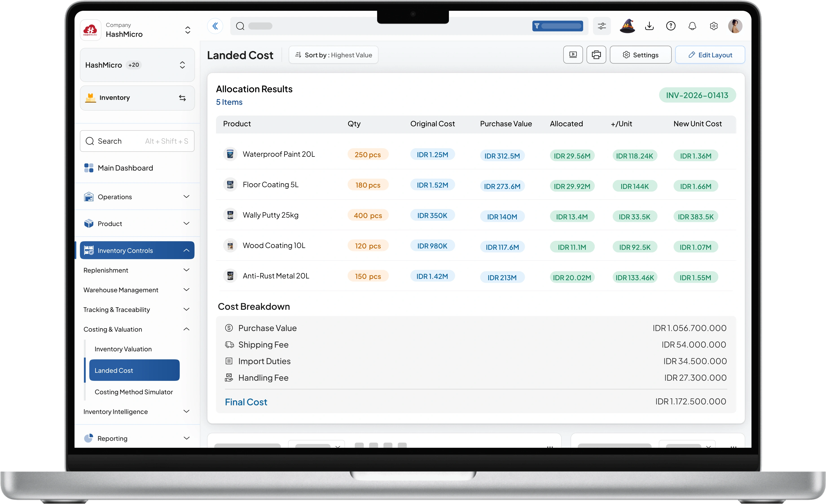Open Costing Method Simulator
The height and width of the screenshot is (504, 826).
134,392
